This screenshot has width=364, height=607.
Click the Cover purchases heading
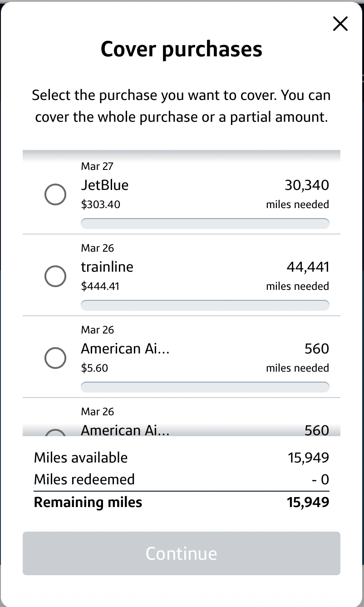[182, 49]
